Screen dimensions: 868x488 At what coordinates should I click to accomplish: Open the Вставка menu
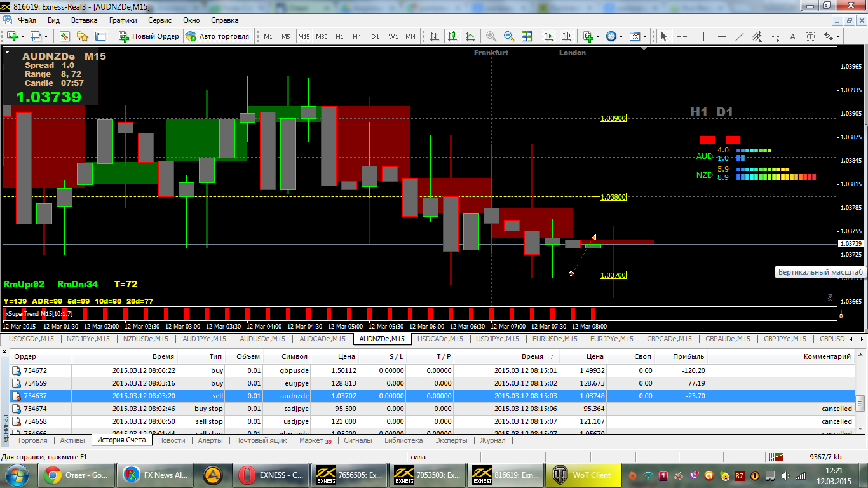pyautogui.click(x=84, y=20)
